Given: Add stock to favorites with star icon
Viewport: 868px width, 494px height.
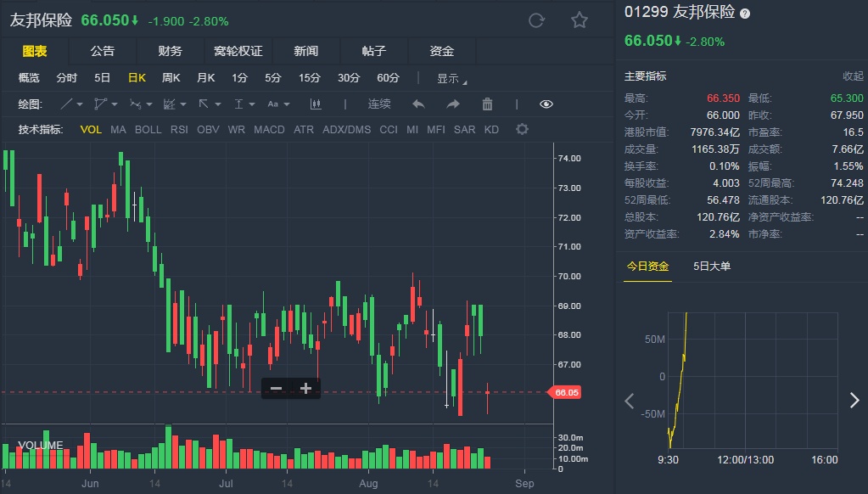Looking at the screenshot, I should (580, 20).
